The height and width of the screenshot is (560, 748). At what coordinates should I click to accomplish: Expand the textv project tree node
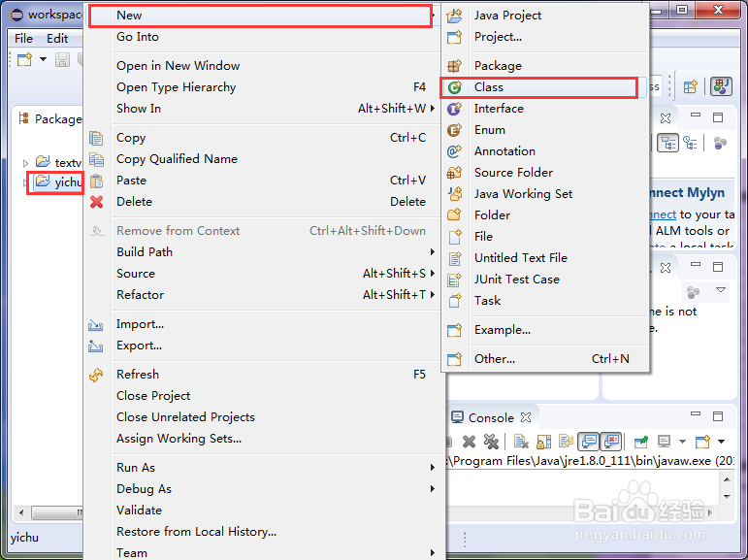(x=26, y=163)
